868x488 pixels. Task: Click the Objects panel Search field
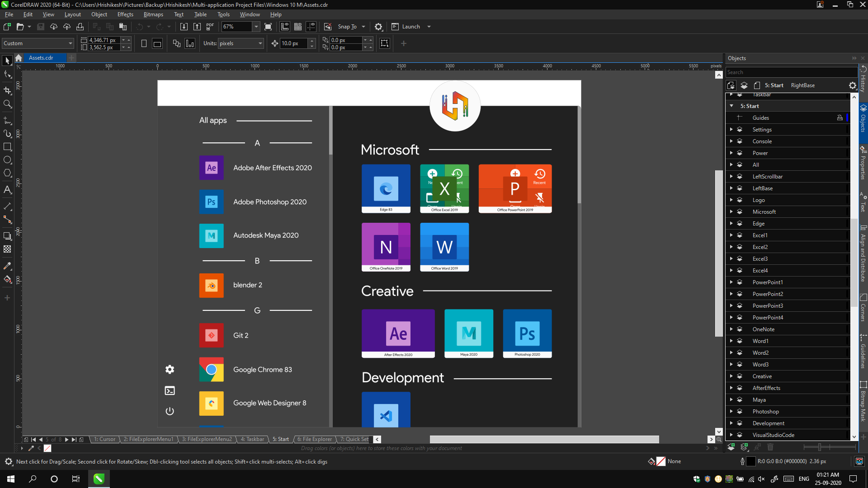coord(791,72)
